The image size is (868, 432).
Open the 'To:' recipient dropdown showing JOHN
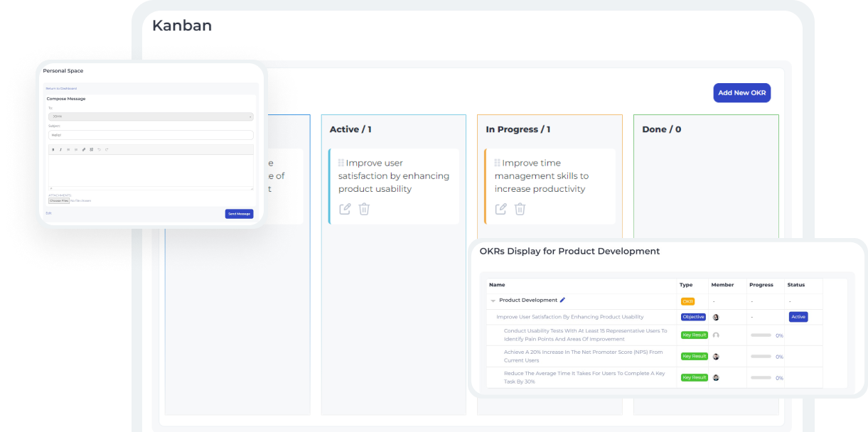151,115
